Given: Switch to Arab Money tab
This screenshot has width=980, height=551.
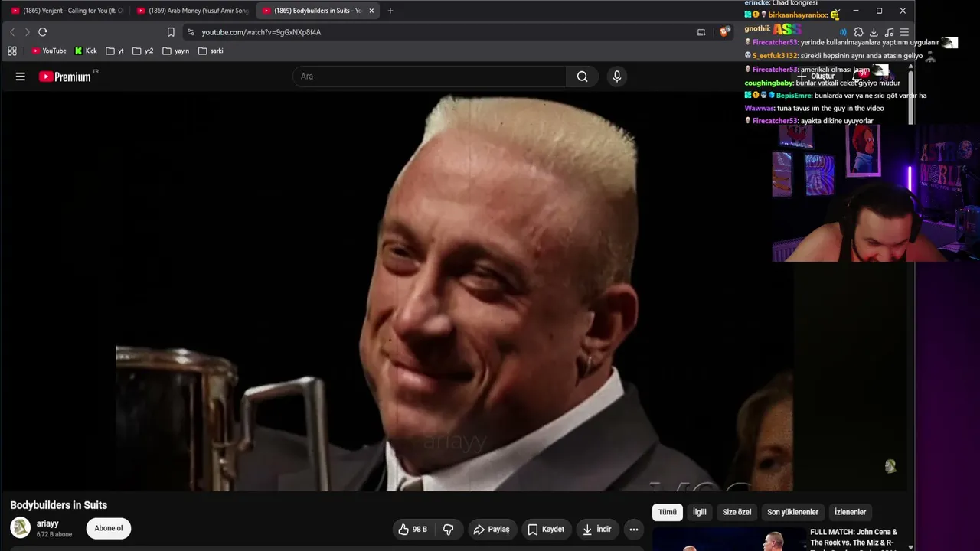Looking at the screenshot, I should [x=192, y=11].
